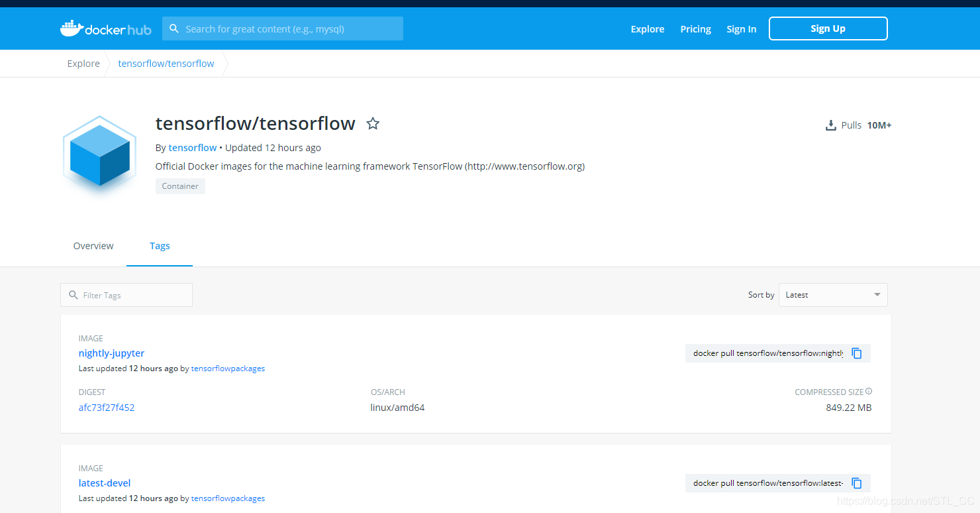Click the latest-devel docker pull command text

(768, 483)
